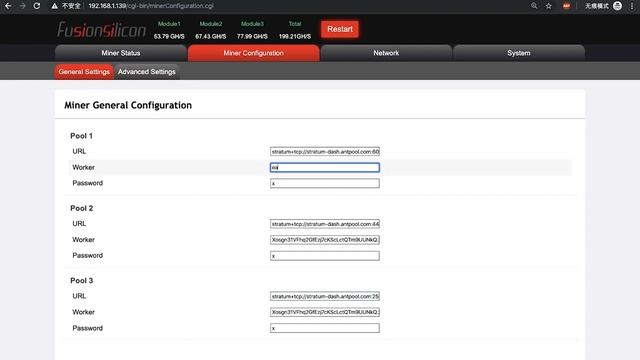Click the not-secure warning triangle icon
640x360 pixels.
(54, 6)
